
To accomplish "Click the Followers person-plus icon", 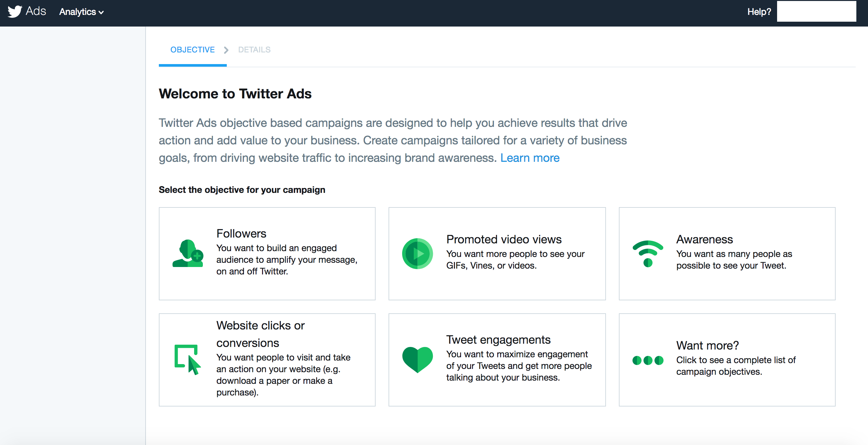I will pos(188,253).
